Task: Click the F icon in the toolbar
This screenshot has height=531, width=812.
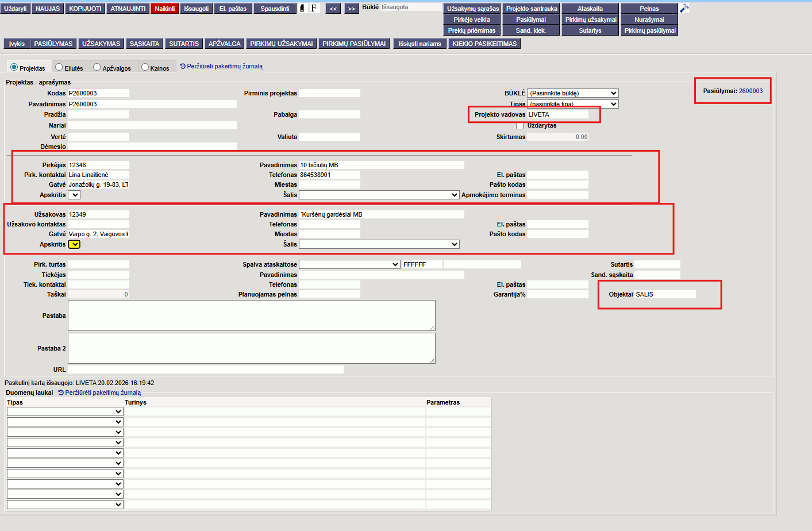Action: (314, 9)
